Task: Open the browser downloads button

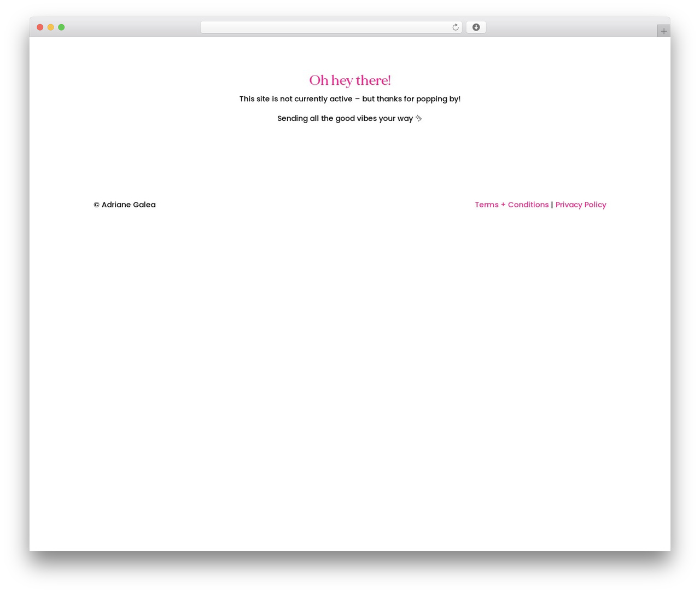Action: point(476,27)
